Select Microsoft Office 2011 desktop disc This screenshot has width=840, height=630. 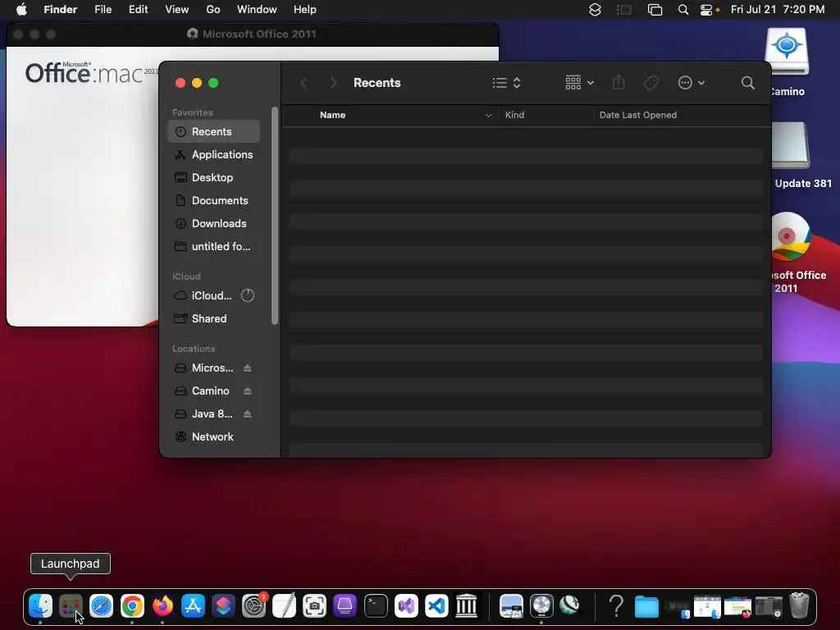coord(792,237)
